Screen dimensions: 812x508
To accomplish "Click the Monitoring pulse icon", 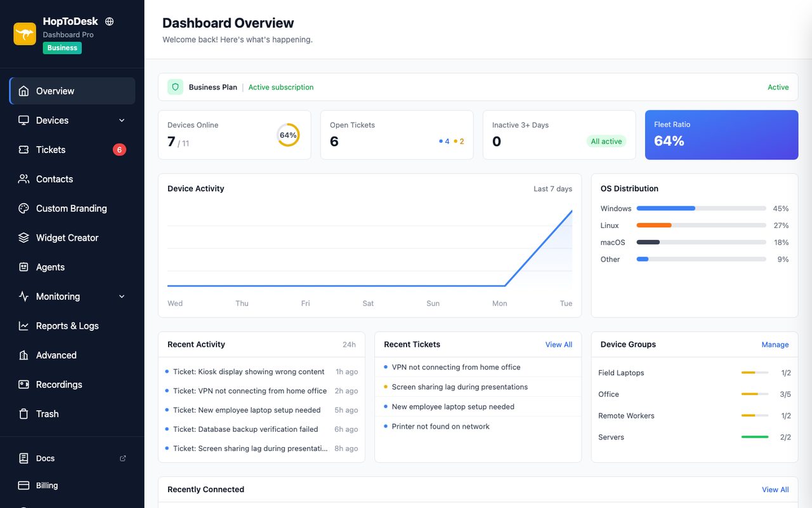I will [x=23, y=297].
